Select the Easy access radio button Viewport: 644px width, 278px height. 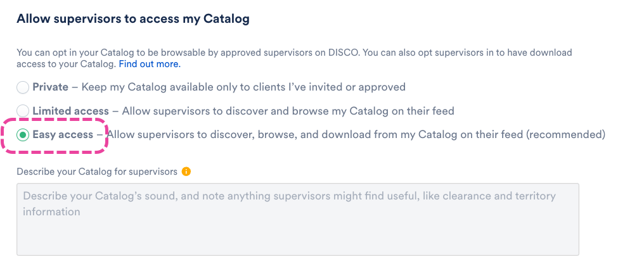coord(23,135)
